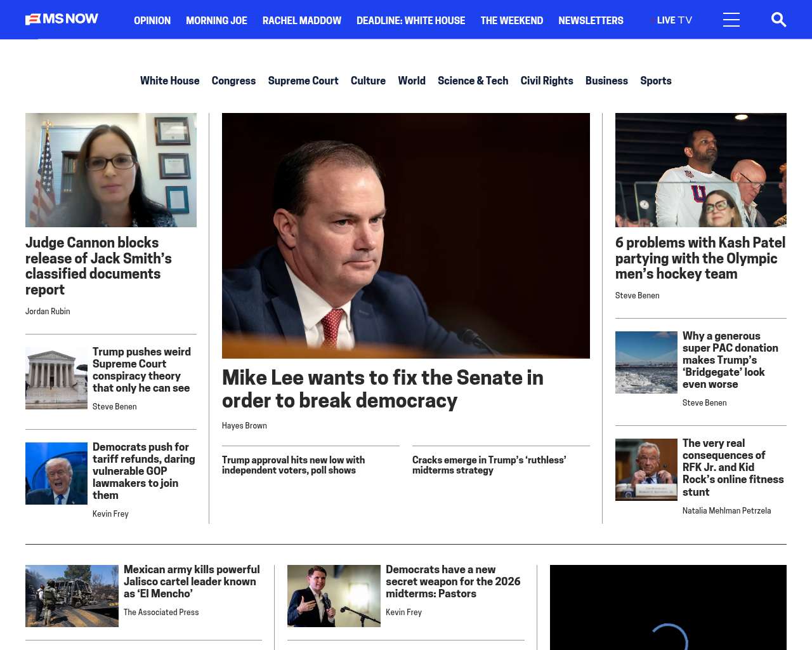Open the Opinion menu item
812x650 pixels.
(x=152, y=20)
